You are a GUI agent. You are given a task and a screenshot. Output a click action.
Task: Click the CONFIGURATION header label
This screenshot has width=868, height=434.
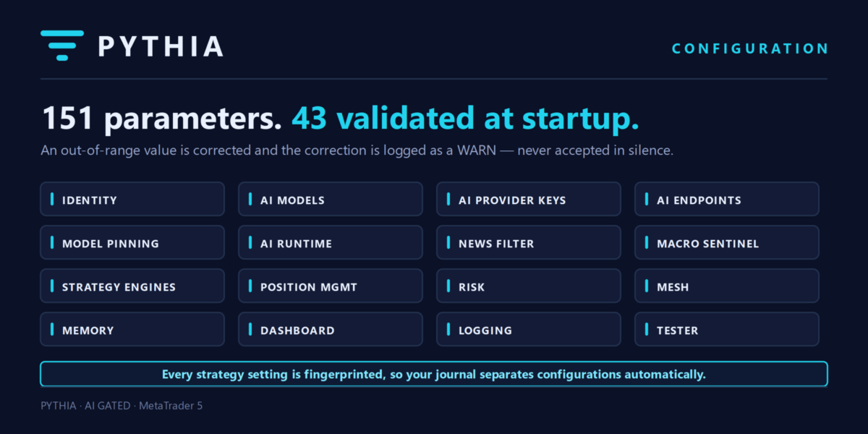(750, 48)
